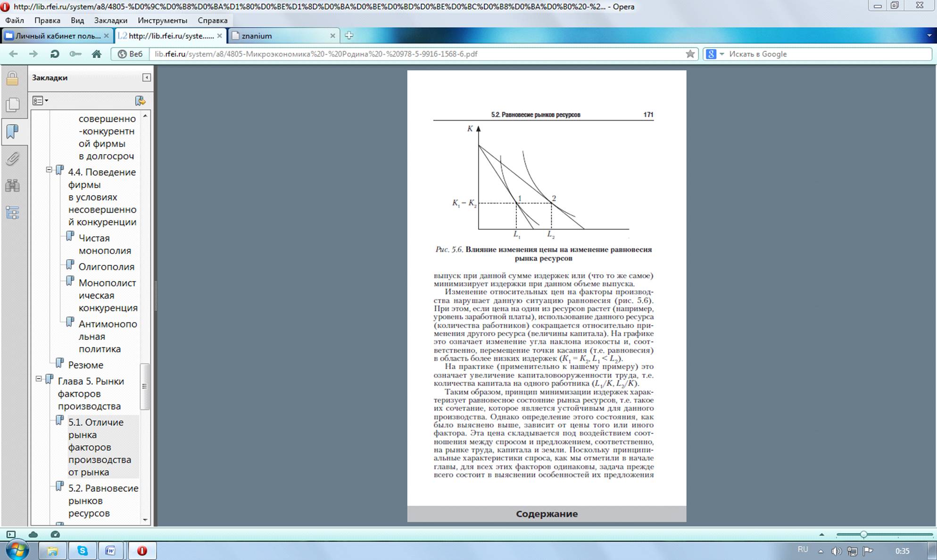This screenshot has height=560, width=937.
Task: Adjust the zoom slider in status bar
Action: pyautogui.click(x=863, y=535)
